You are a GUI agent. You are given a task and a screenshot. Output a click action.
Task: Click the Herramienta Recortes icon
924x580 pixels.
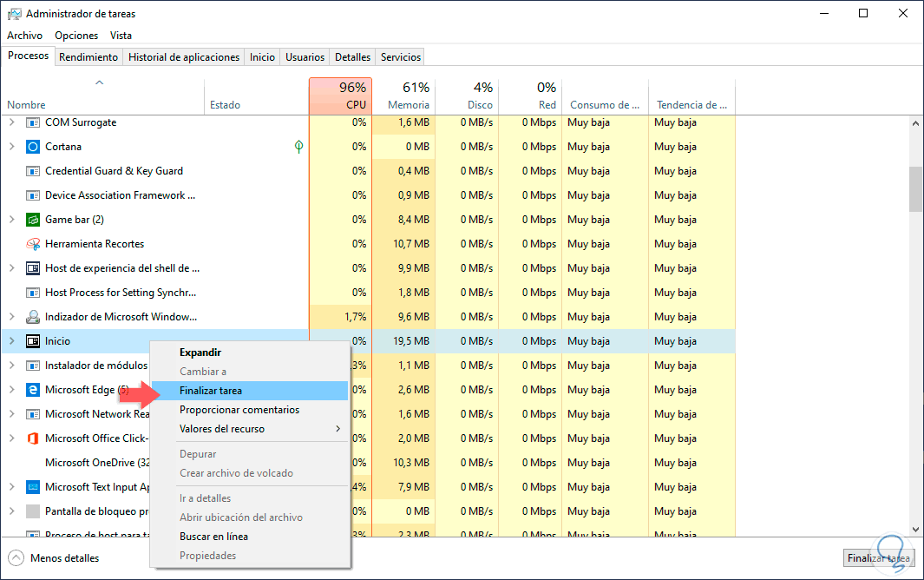(x=34, y=244)
